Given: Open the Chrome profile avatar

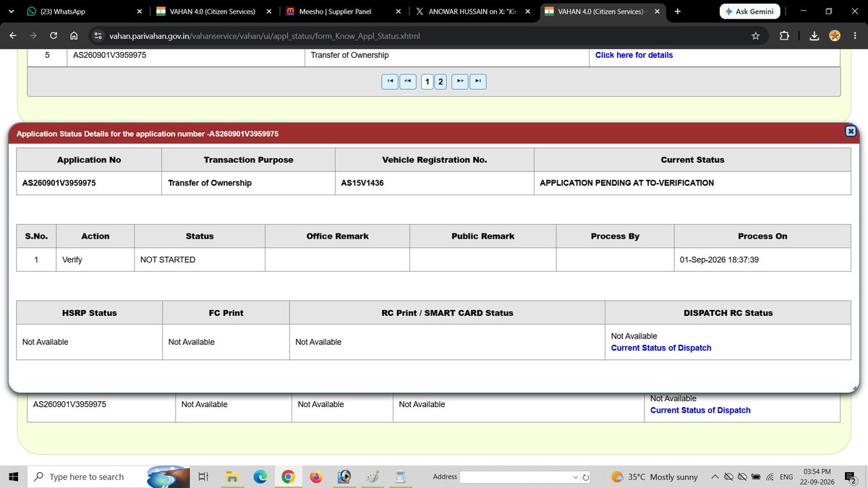Looking at the screenshot, I should click(x=835, y=35).
